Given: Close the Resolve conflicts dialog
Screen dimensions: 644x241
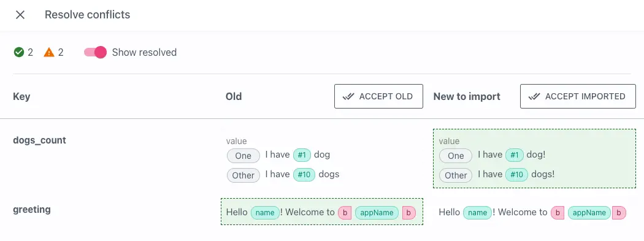Looking at the screenshot, I should (x=20, y=15).
